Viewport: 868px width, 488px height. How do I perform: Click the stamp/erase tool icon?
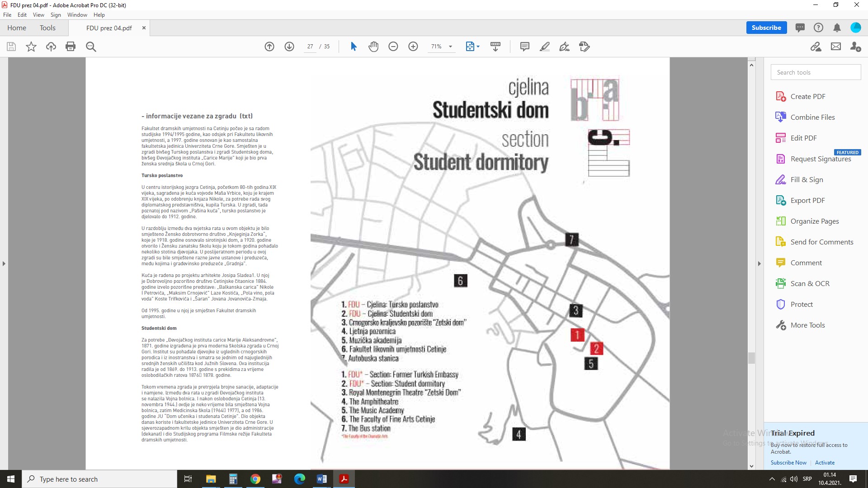pos(585,47)
